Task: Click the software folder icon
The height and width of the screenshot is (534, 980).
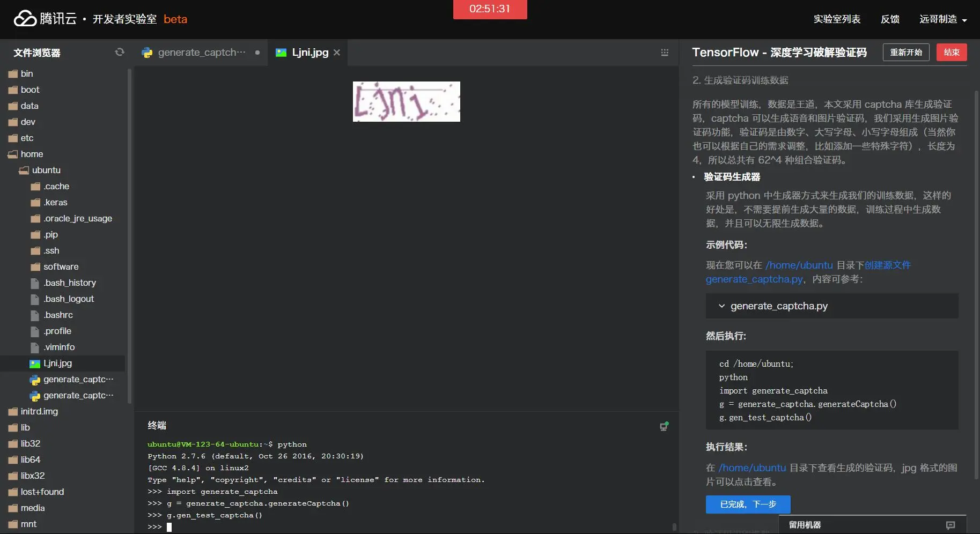Action: pos(35,267)
